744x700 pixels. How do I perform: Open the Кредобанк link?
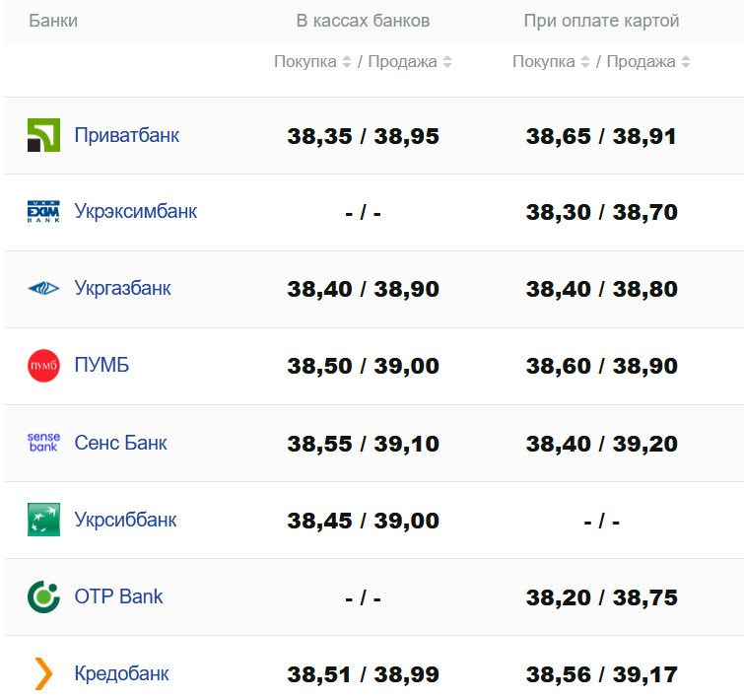tap(122, 673)
